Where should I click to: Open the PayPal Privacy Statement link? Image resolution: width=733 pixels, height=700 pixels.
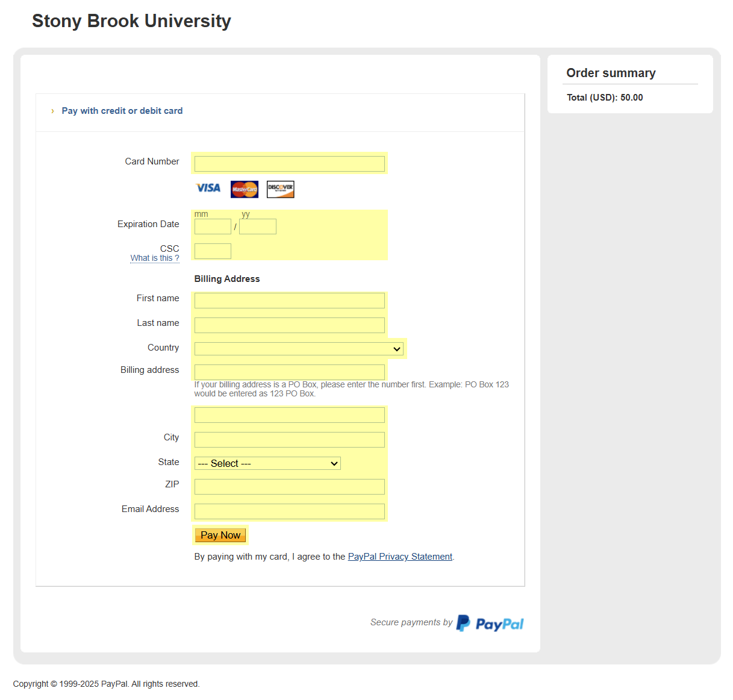coord(400,557)
